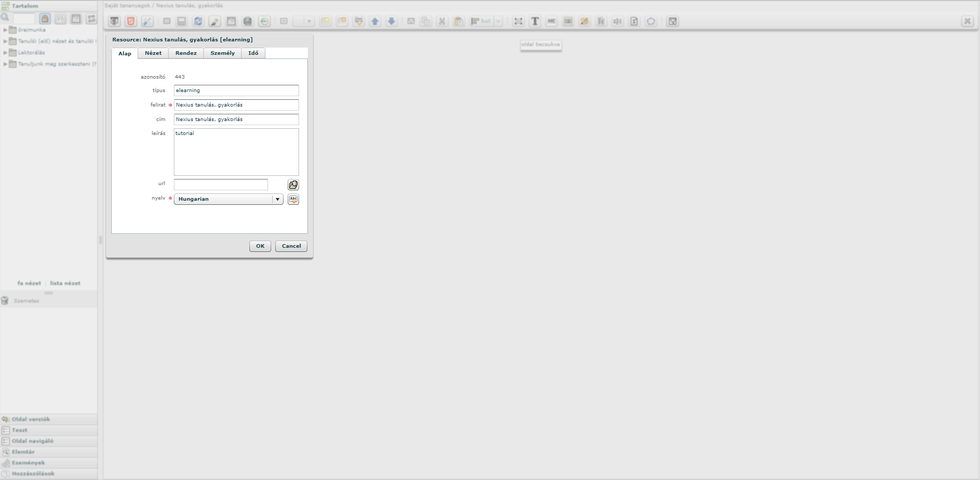Expand the óraimunka folder in tree
This screenshot has width=980, height=480.
5,30
